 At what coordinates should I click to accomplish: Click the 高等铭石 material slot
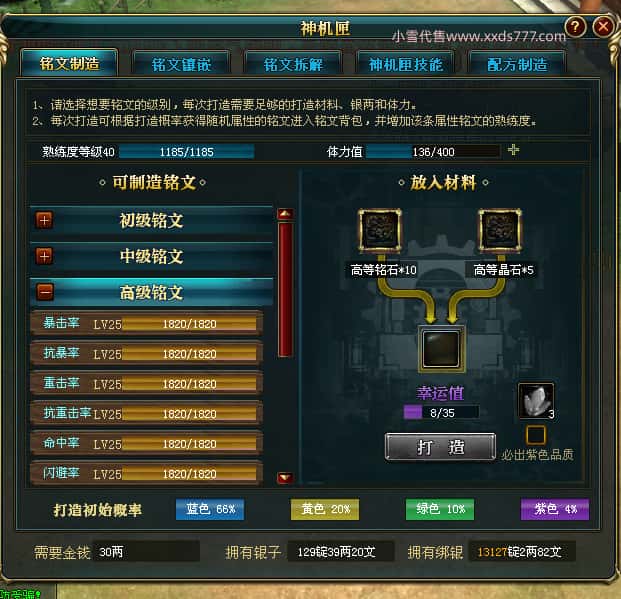(x=379, y=230)
